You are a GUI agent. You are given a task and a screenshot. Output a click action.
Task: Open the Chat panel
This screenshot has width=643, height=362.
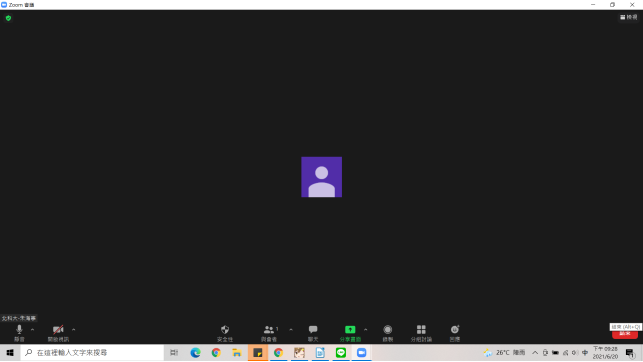(x=313, y=333)
